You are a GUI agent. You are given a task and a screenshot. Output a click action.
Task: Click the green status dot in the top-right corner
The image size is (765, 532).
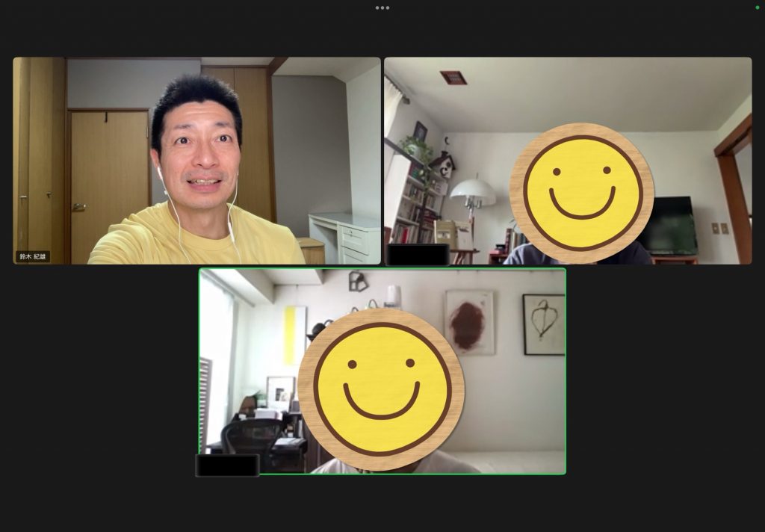[x=758, y=7]
